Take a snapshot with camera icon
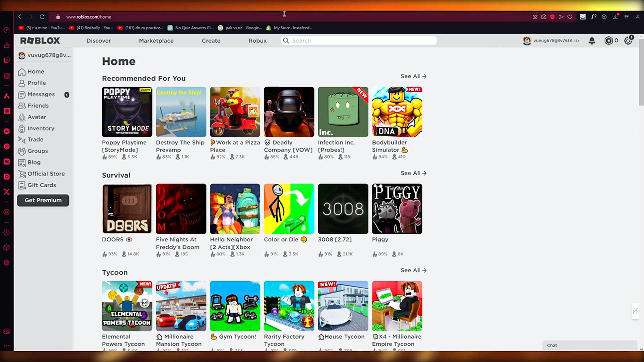Viewport: 644px width, 362px height. (544, 17)
